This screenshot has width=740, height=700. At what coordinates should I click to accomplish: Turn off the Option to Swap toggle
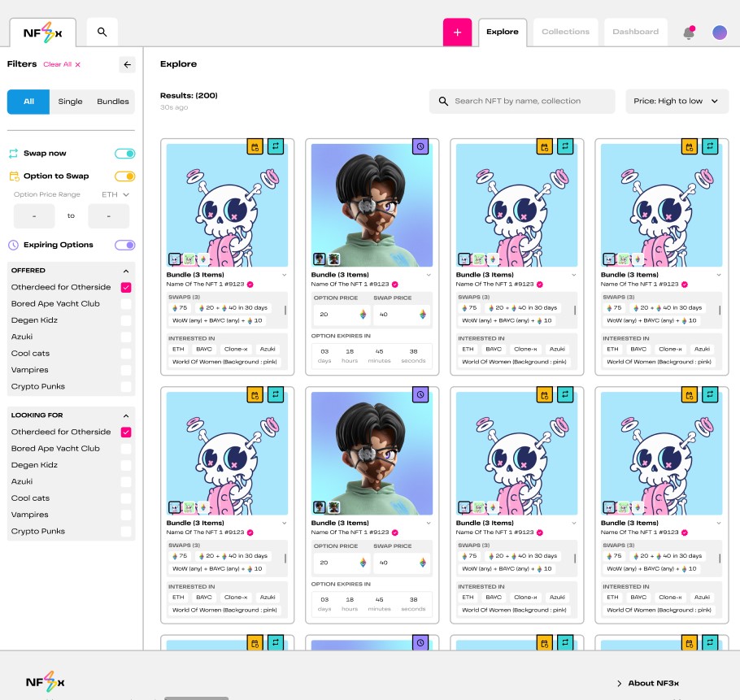[125, 176]
